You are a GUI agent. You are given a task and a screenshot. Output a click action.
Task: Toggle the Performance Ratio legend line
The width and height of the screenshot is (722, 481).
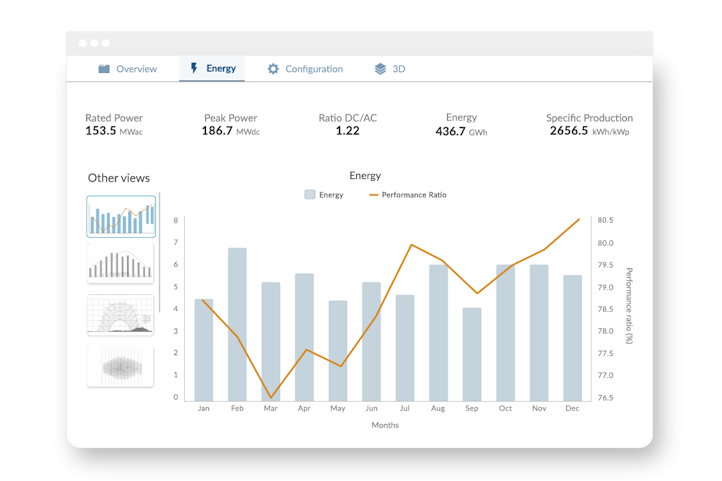(x=373, y=195)
